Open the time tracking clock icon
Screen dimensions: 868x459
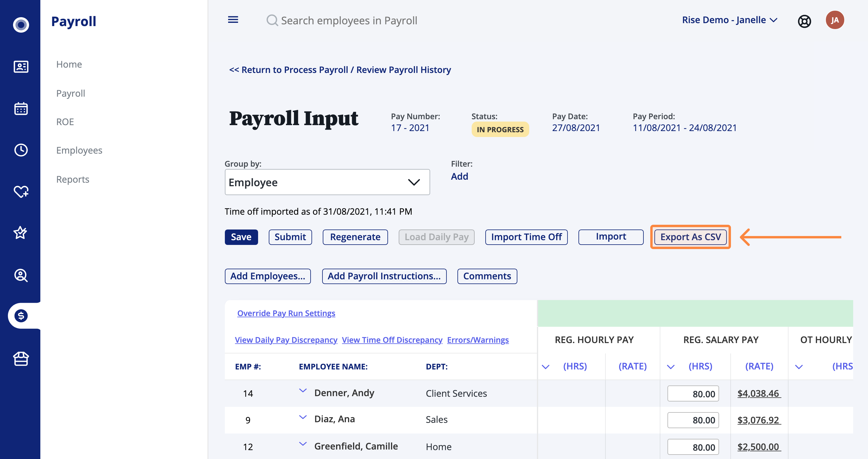pos(21,150)
